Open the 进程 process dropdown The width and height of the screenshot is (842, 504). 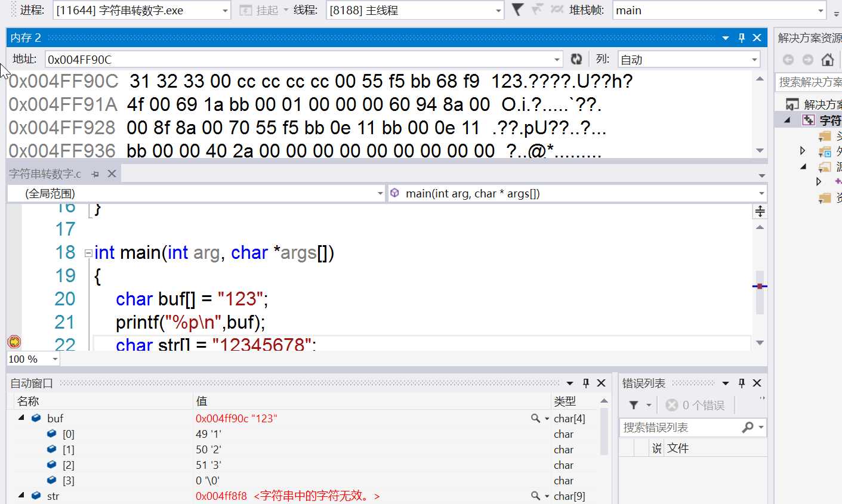(225, 11)
